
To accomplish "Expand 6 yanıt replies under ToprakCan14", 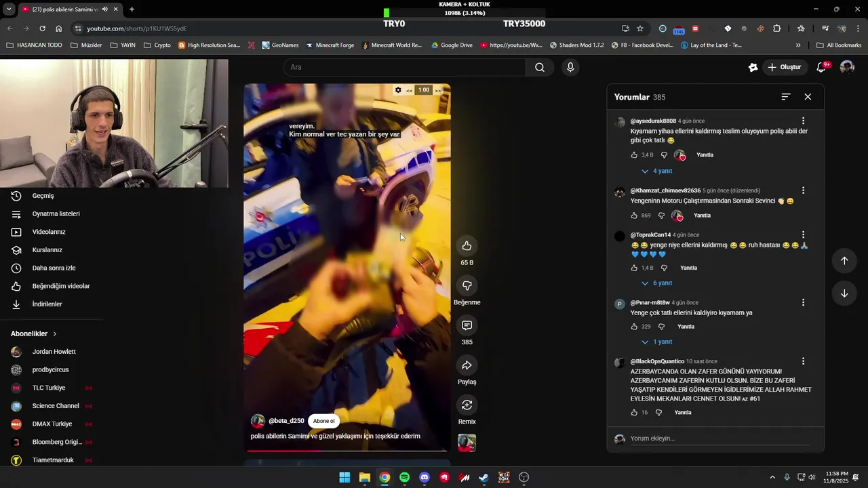I will (x=656, y=283).
